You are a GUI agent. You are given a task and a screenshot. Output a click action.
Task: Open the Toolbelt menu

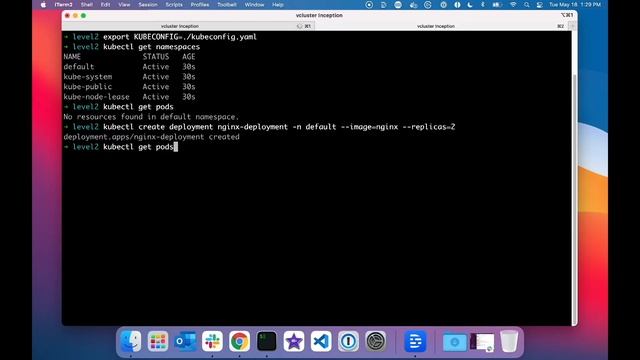[x=227, y=5]
